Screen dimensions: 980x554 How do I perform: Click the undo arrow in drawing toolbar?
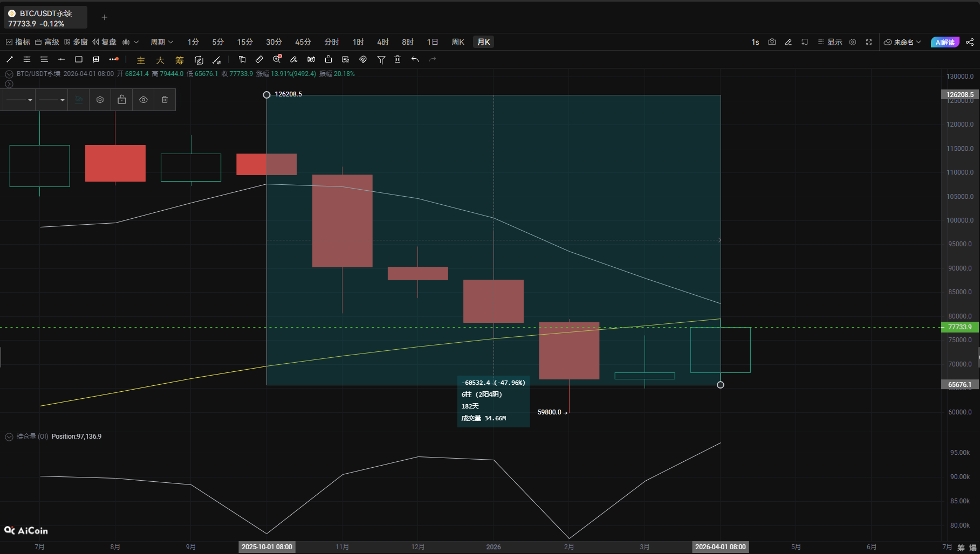point(415,59)
